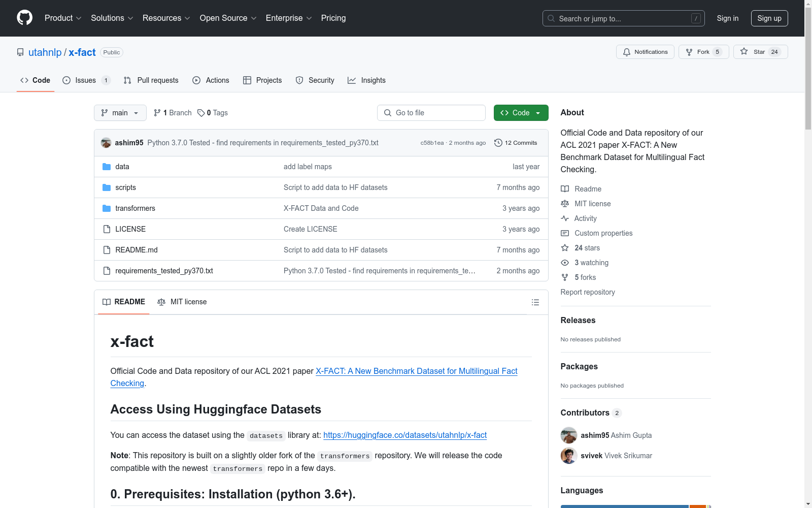Select the README tab
This screenshot has width=812, height=508.
pyautogui.click(x=124, y=302)
